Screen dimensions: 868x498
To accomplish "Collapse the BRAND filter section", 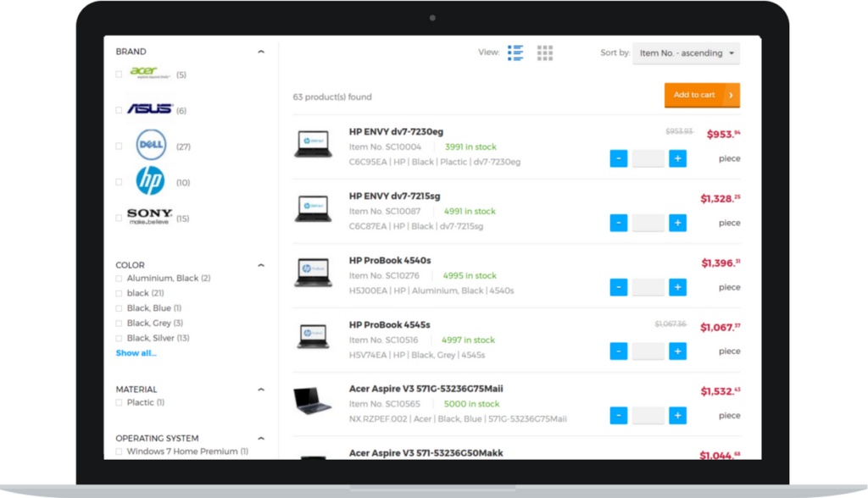I will pyautogui.click(x=261, y=51).
